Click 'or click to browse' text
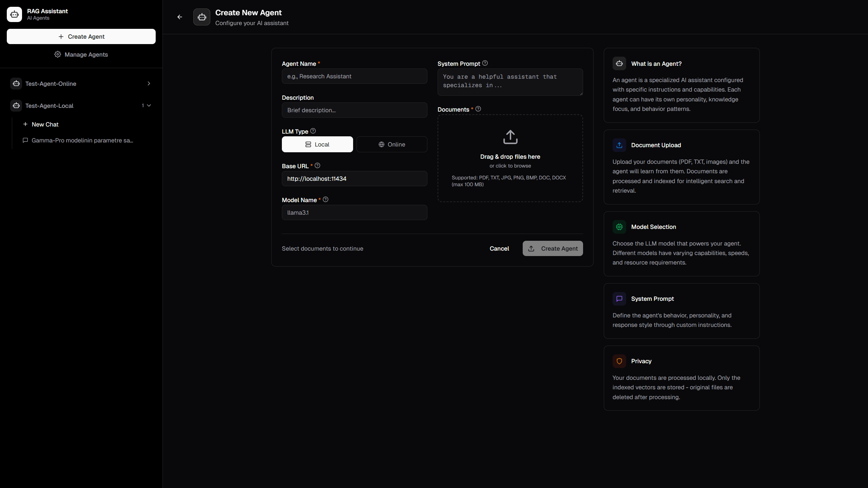This screenshot has height=488, width=868. [x=510, y=166]
